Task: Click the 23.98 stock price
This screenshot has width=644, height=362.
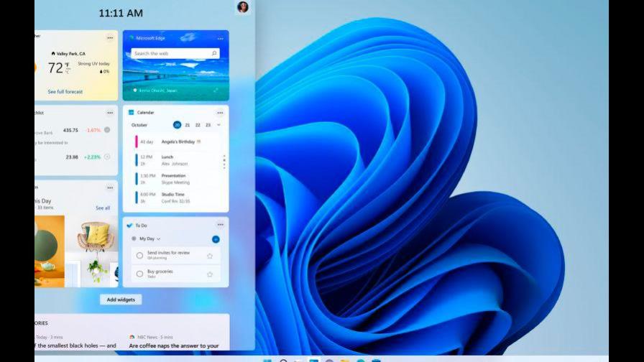Action: click(x=72, y=157)
